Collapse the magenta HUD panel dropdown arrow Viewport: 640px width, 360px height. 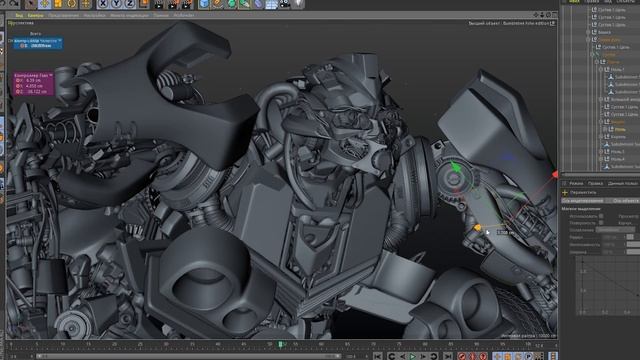click(51, 76)
